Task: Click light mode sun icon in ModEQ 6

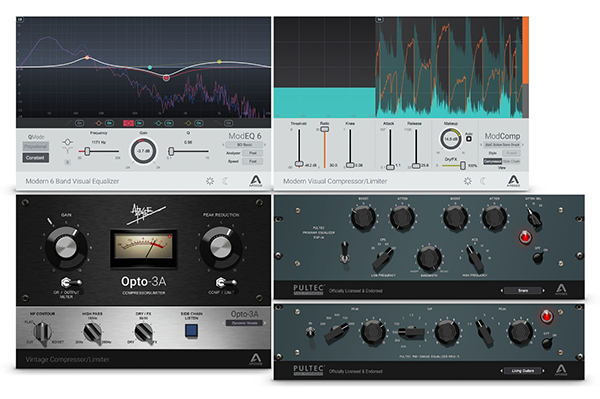Action: pos(210,181)
